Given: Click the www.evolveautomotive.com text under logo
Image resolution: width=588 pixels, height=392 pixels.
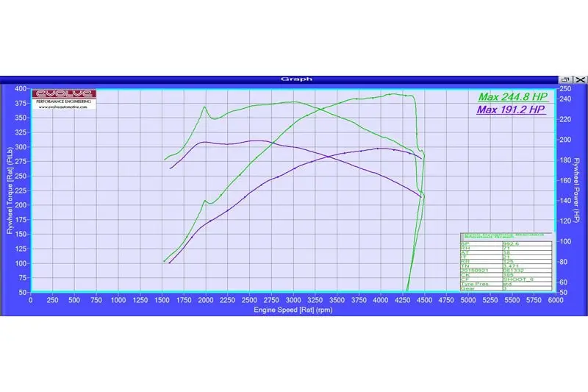Looking at the screenshot, I should click(63, 107).
